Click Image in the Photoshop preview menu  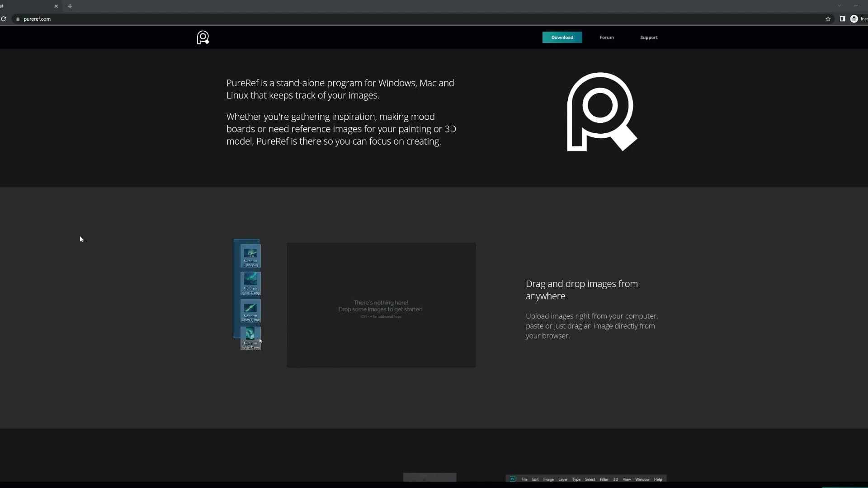coord(548,479)
